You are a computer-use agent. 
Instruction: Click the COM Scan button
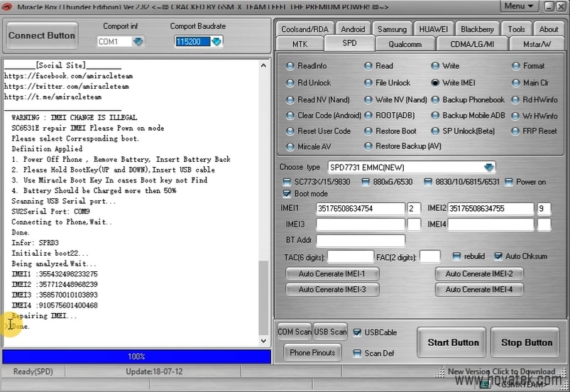pyautogui.click(x=295, y=332)
